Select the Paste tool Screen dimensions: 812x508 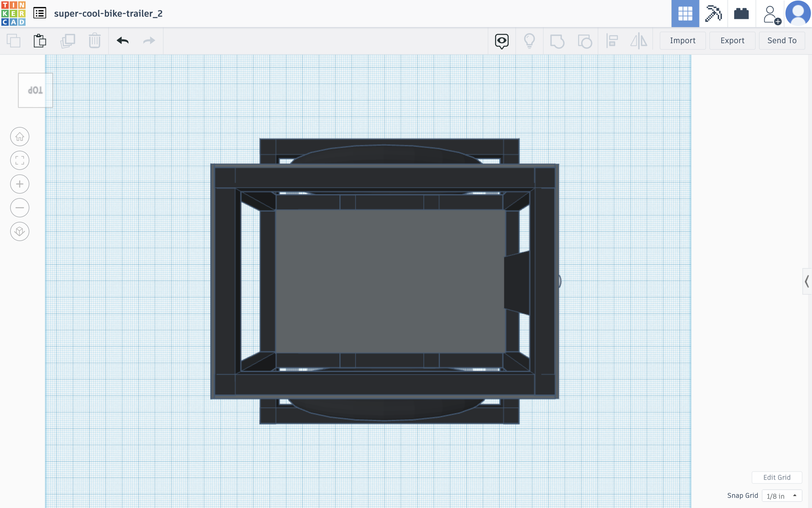point(40,41)
